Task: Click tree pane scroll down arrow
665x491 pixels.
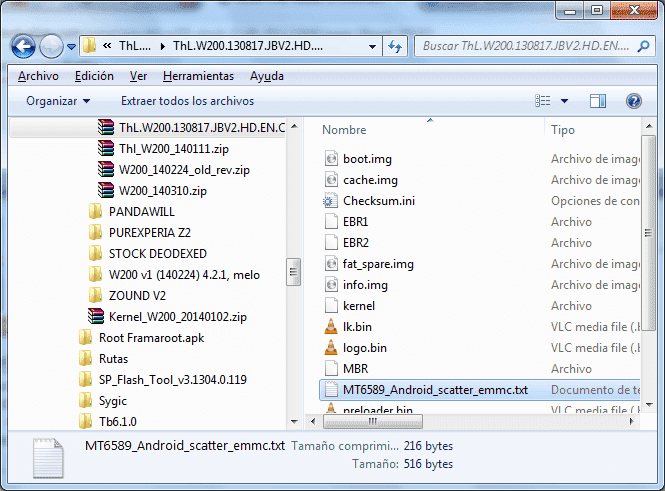Action: (294, 421)
